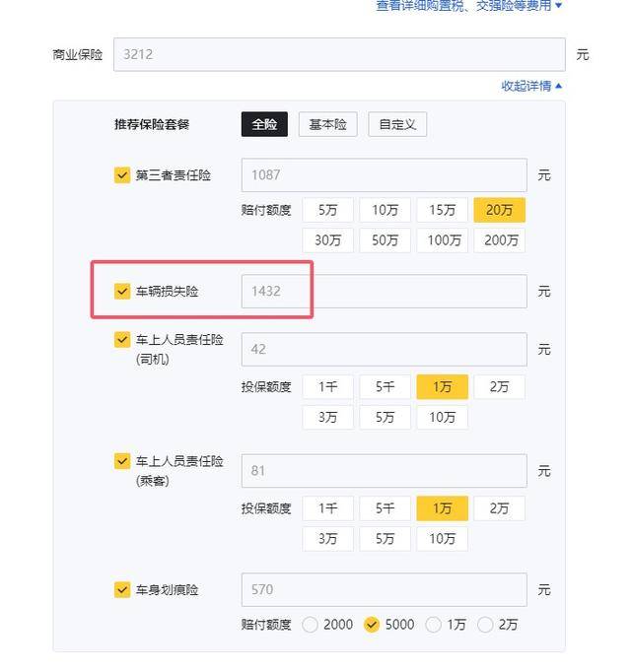Uncheck the 第三者责任险 checkbox
This screenshot has height=672, width=631.
[x=122, y=174]
